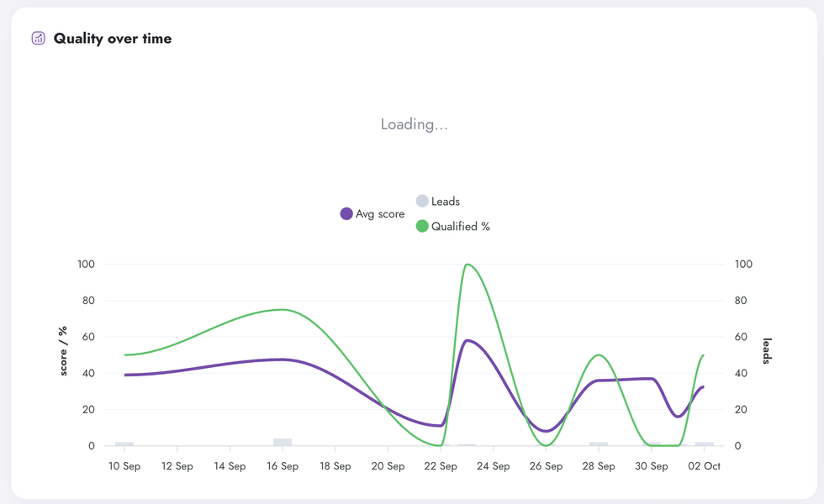Toggle the Leads legend series
Image resolution: width=824 pixels, height=504 pixels.
(438, 201)
